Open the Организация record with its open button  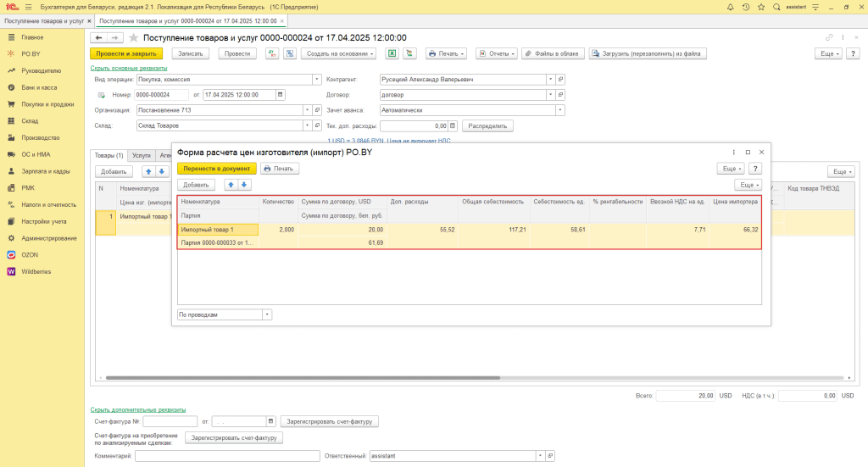[317, 110]
